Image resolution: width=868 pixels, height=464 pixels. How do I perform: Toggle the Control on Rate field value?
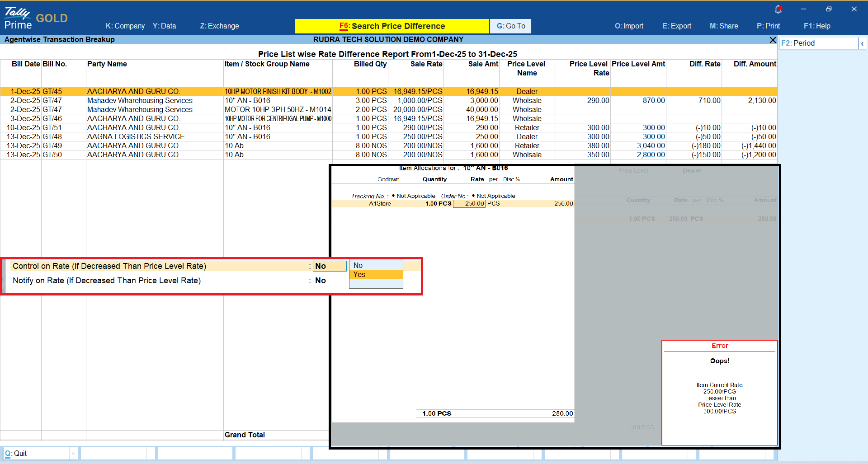pyautogui.click(x=329, y=266)
